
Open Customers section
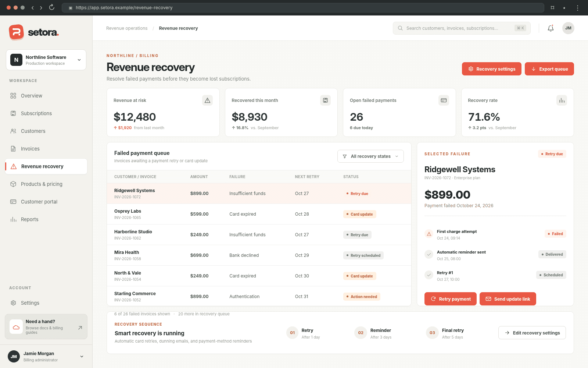point(46,131)
